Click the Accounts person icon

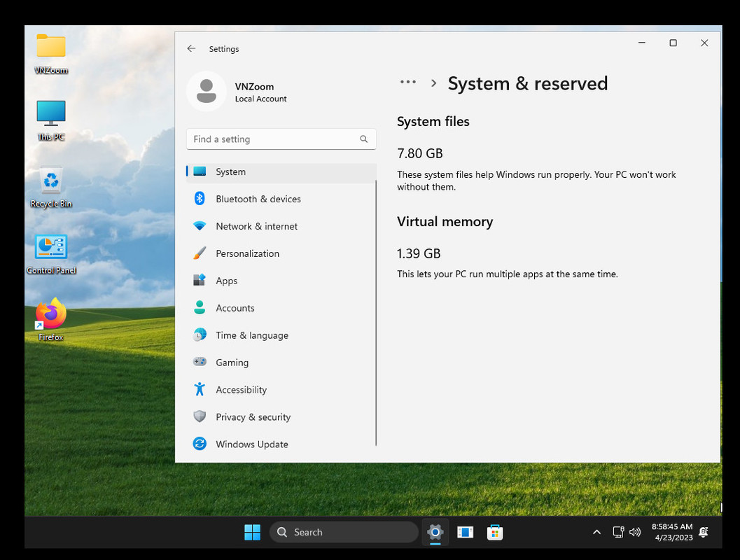200,307
